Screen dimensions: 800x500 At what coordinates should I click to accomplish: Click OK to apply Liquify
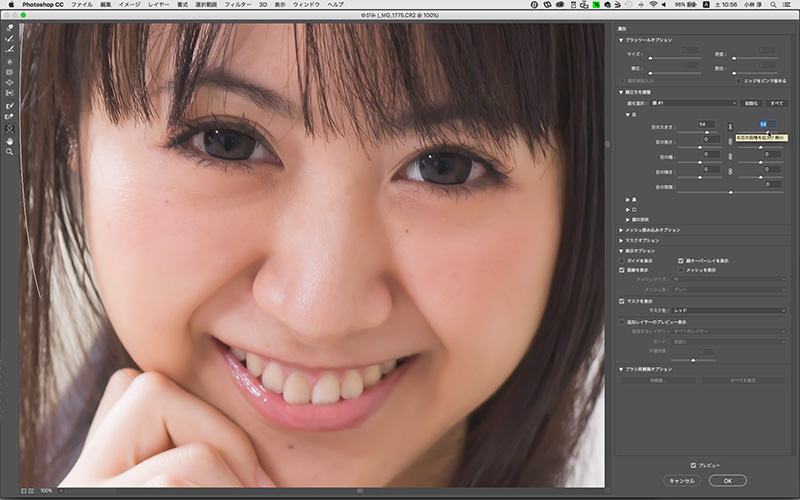(x=728, y=481)
